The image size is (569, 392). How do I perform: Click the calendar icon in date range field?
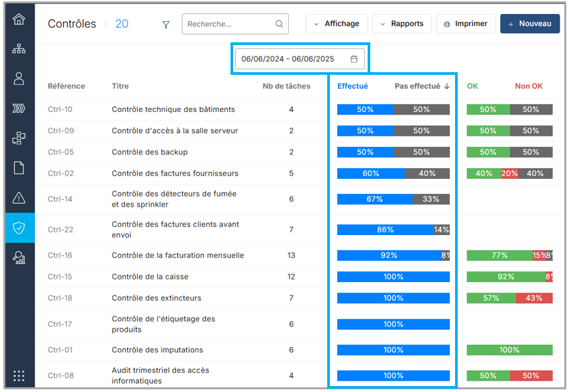[354, 59]
